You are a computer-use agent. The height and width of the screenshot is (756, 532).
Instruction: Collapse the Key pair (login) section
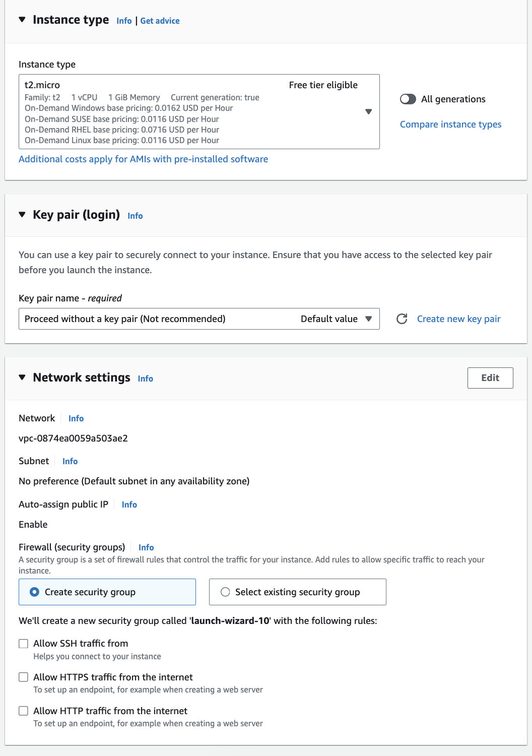[22, 215]
